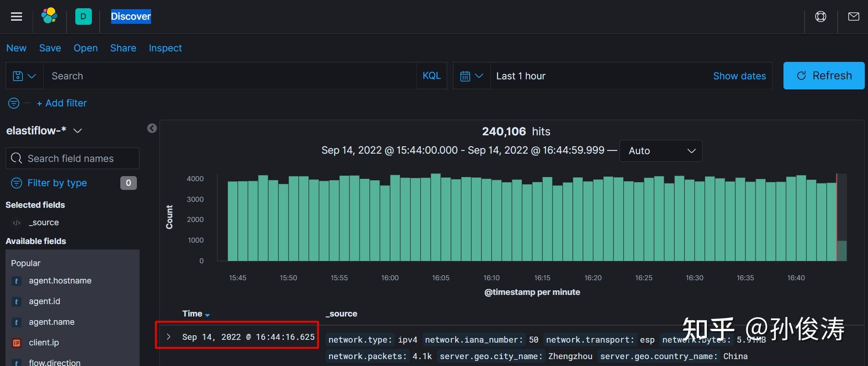Expand the Auto interval dropdown
This screenshot has width=868, height=366.
click(660, 151)
